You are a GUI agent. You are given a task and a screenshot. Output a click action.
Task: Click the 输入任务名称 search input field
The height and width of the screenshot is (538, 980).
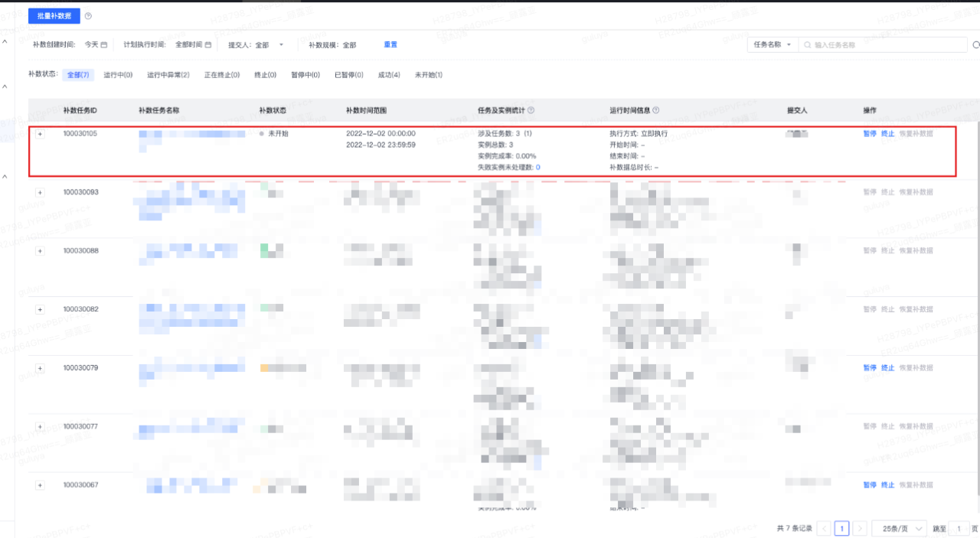pyautogui.click(x=880, y=45)
